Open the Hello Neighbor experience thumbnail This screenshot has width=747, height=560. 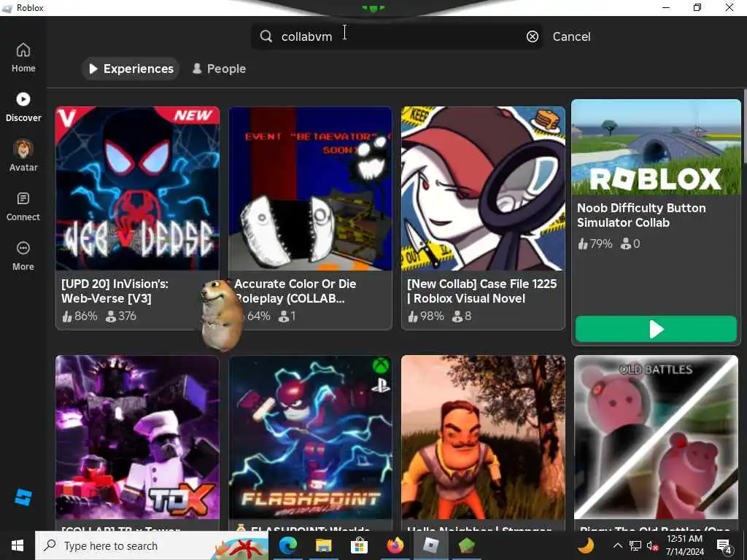click(x=483, y=437)
